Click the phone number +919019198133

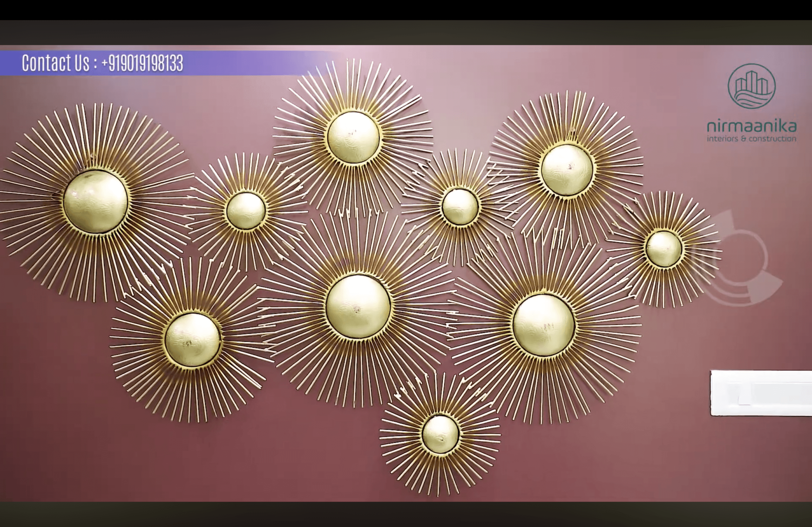[142, 63]
